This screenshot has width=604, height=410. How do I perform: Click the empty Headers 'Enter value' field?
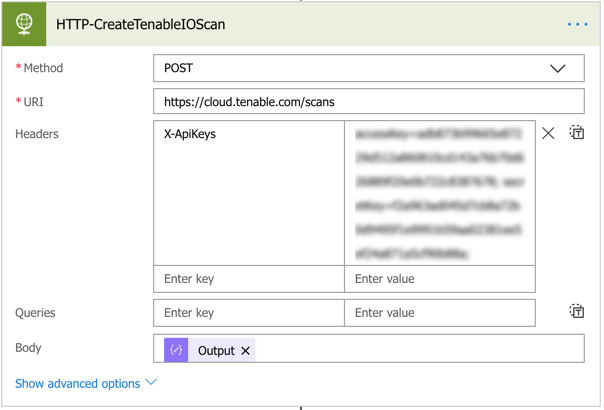pos(439,279)
